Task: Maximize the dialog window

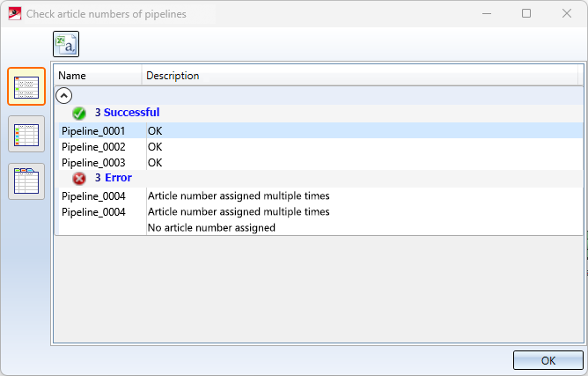Action: [526, 14]
